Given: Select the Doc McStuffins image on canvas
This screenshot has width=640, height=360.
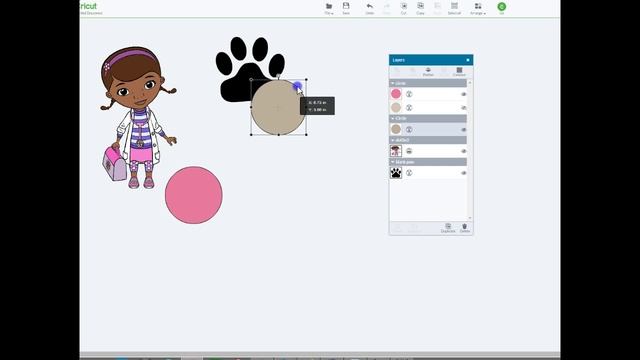Looking at the screenshot, I should 138,118.
